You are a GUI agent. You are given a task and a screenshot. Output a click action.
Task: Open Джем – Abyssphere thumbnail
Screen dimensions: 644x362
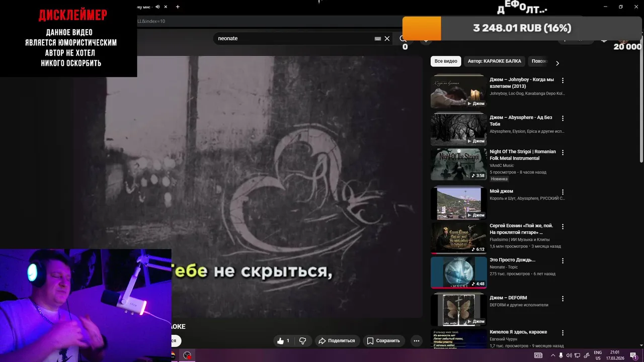click(458, 129)
